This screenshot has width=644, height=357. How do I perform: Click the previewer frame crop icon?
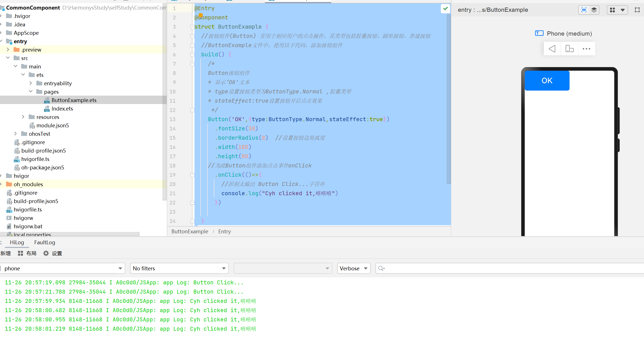(x=637, y=10)
